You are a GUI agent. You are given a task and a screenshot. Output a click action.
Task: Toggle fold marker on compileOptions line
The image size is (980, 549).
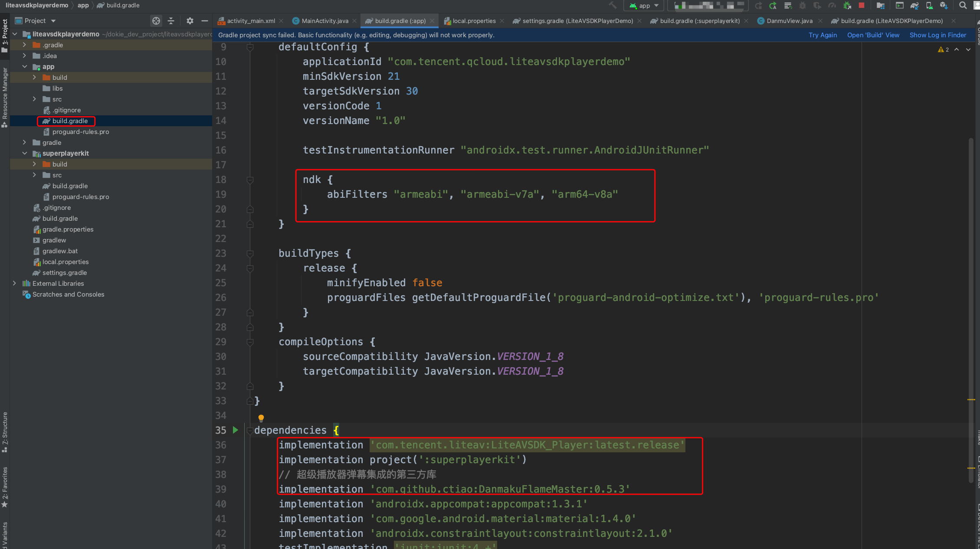click(x=250, y=342)
